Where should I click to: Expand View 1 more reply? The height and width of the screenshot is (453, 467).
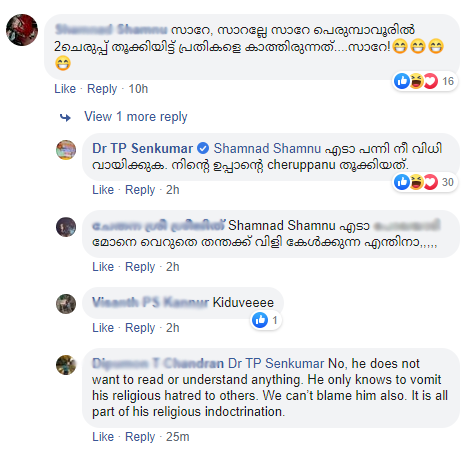click(136, 117)
